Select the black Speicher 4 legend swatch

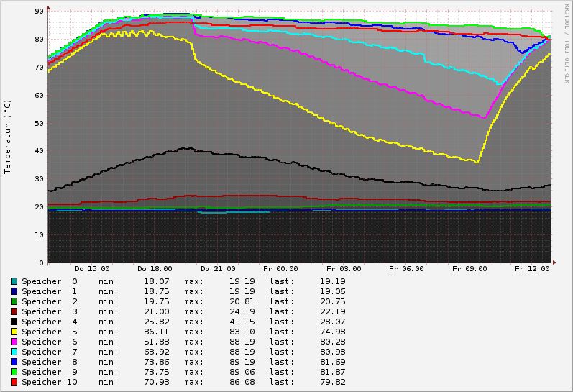(x=14, y=322)
